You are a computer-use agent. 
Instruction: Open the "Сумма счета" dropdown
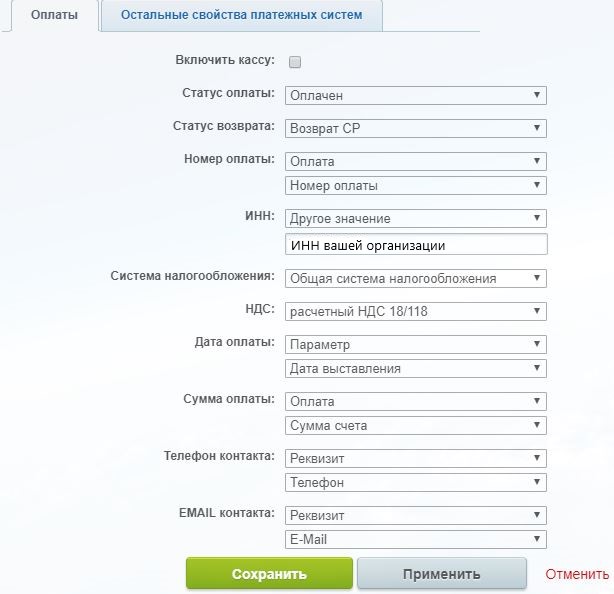(x=416, y=425)
